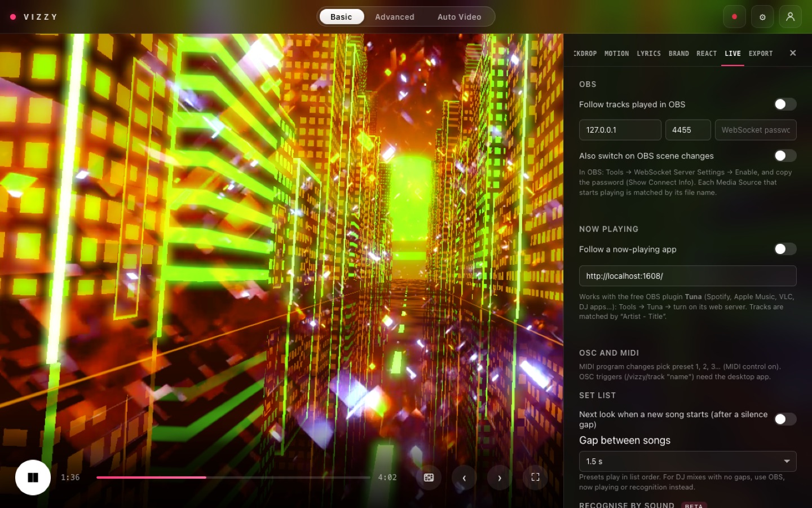Open the Motion tab
The height and width of the screenshot is (508, 812).
[x=616, y=54]
